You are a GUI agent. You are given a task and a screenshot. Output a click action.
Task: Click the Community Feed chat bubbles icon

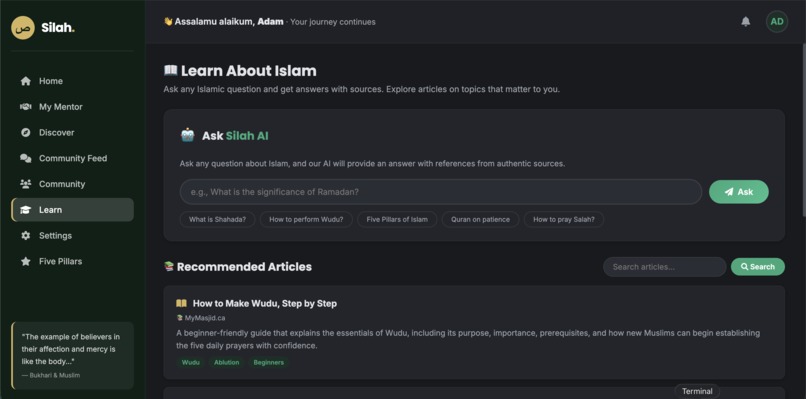pos(26,158)
